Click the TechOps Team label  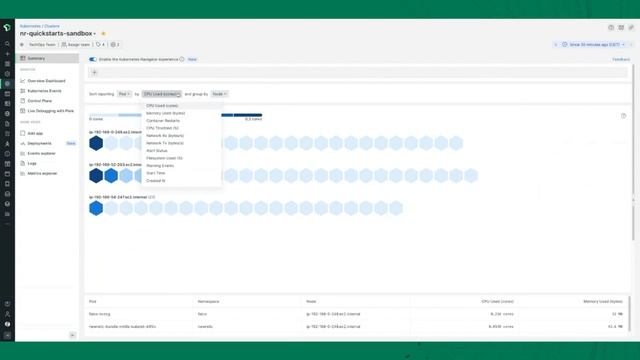pos(42,44)
